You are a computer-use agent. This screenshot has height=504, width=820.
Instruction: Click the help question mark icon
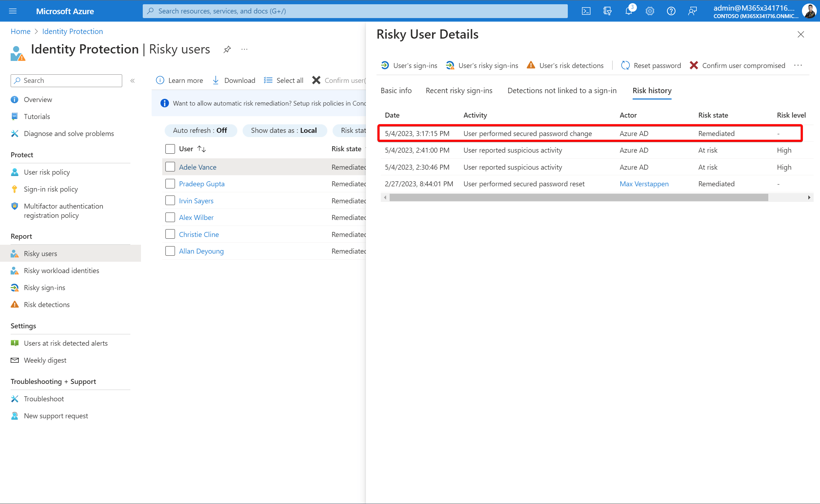pyautogui.click(x=671, y=11)
